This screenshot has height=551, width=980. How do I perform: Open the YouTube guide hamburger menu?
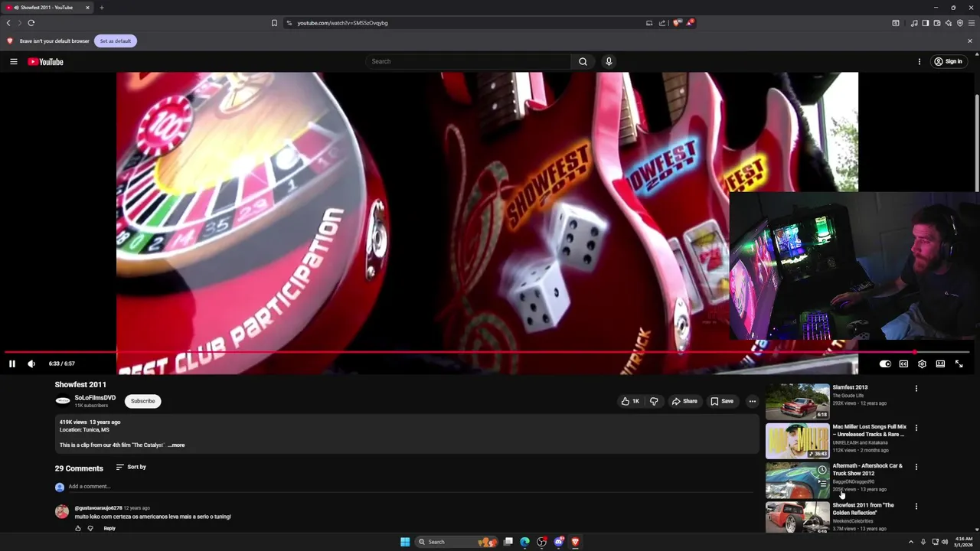14,61
